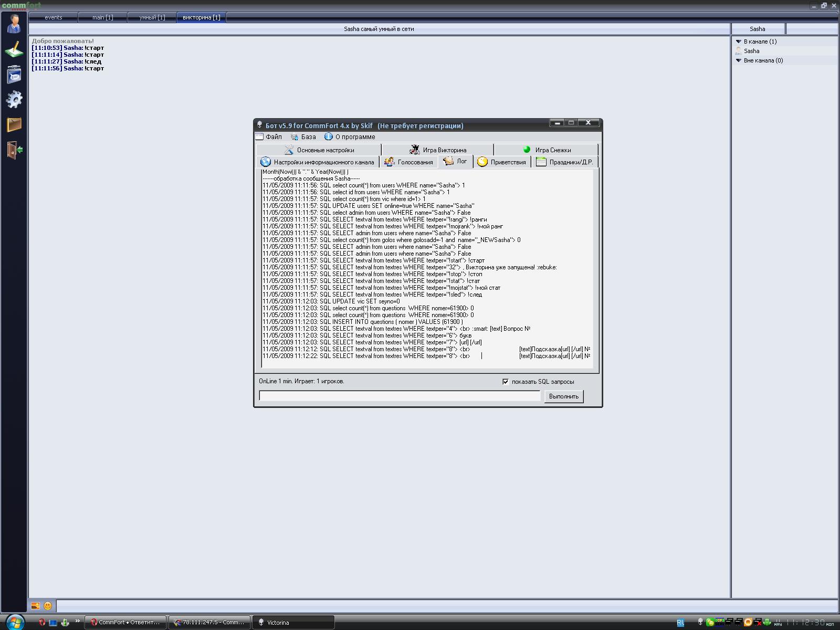Click the folder box icon in sidebar
The image size is (840, 630).
[14, 124]
